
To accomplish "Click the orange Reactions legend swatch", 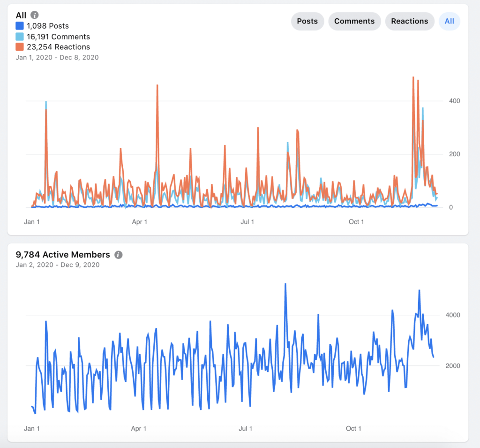I will pos(20,47).
